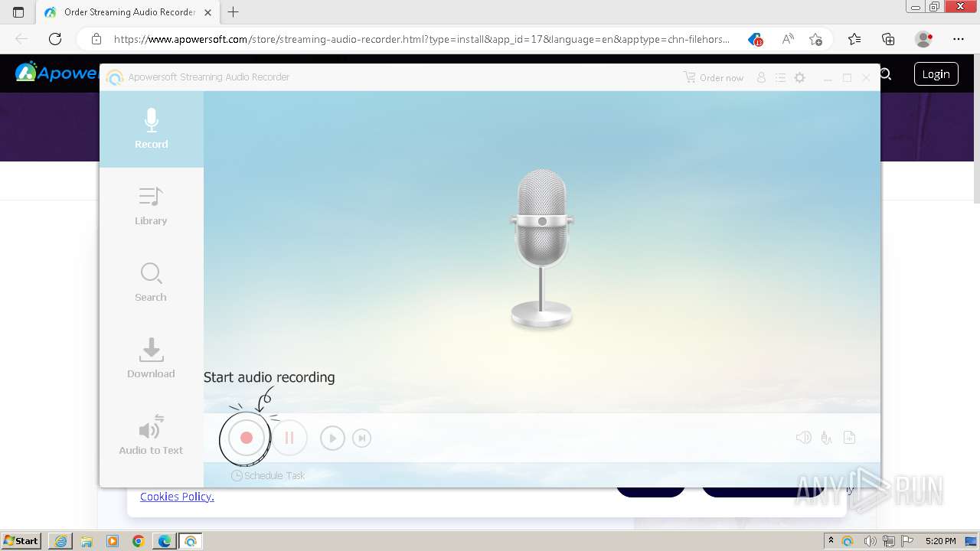
Task: Switch to Microsoft Edge in the taskbar
Action: coord(165,541)
